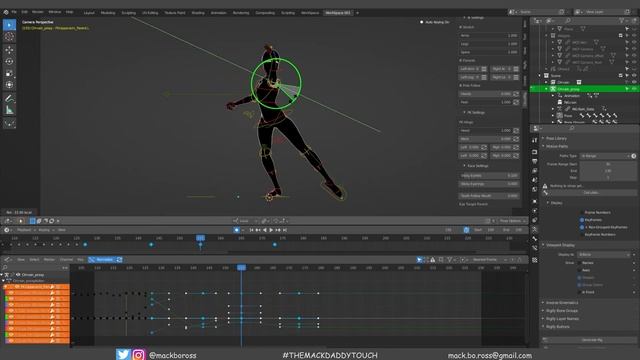Click Generate Rig button
This screenshot has height=360, width=640.
point(592,340)
